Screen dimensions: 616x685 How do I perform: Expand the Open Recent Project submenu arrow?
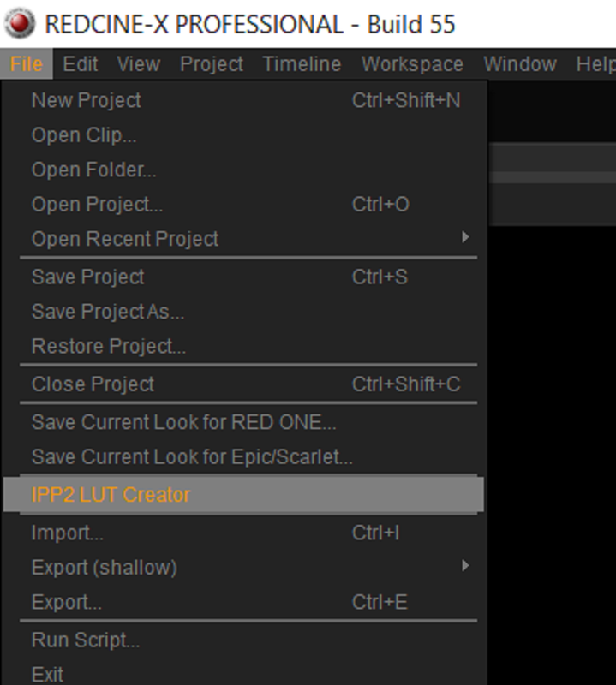tap(465, 237)
